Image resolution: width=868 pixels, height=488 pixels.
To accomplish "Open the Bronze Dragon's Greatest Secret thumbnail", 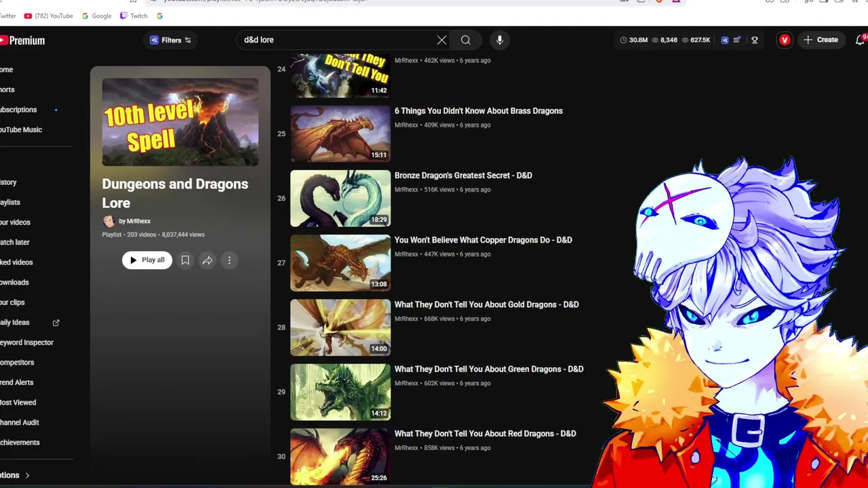I will tap(340, 199).
